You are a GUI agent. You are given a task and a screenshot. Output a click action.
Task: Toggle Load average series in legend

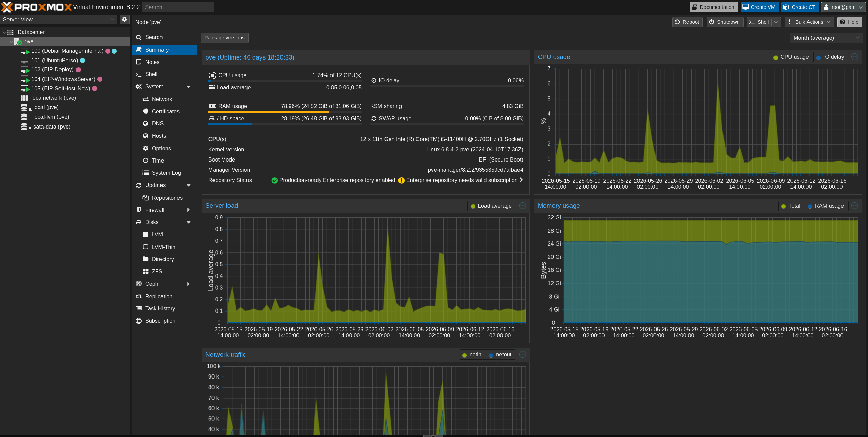click(x=492, y=206)
